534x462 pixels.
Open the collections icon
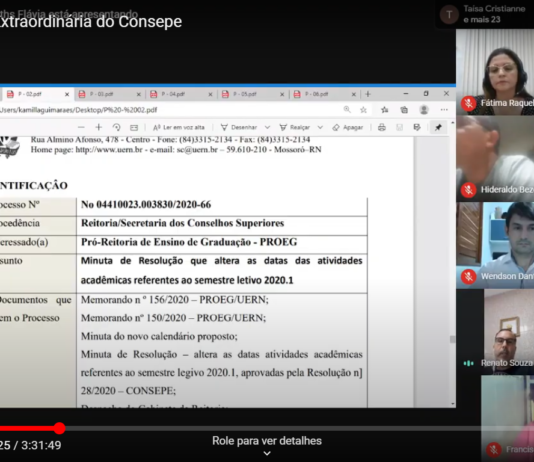(404, 110)
